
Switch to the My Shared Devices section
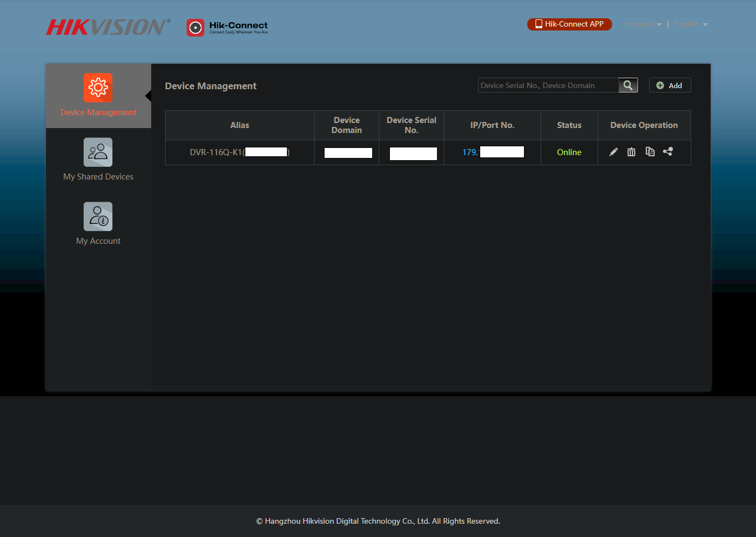[x=98, y=176]
